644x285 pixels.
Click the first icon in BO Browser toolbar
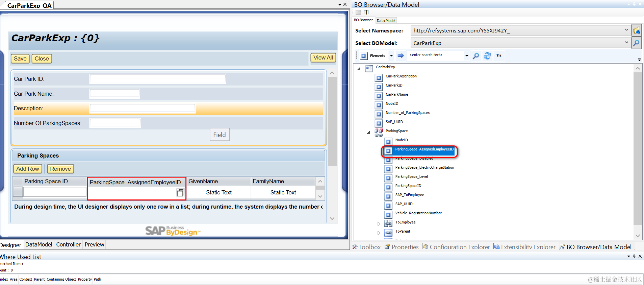(x=358, y=12)
